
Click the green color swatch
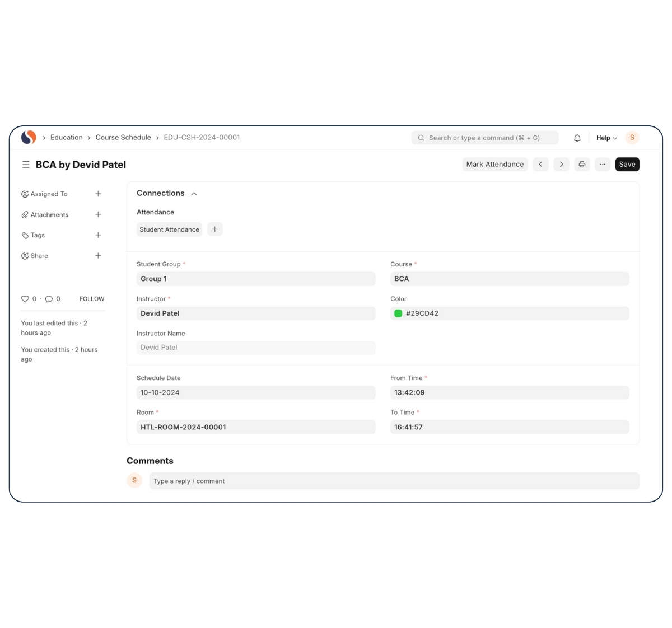coord(398,313)
